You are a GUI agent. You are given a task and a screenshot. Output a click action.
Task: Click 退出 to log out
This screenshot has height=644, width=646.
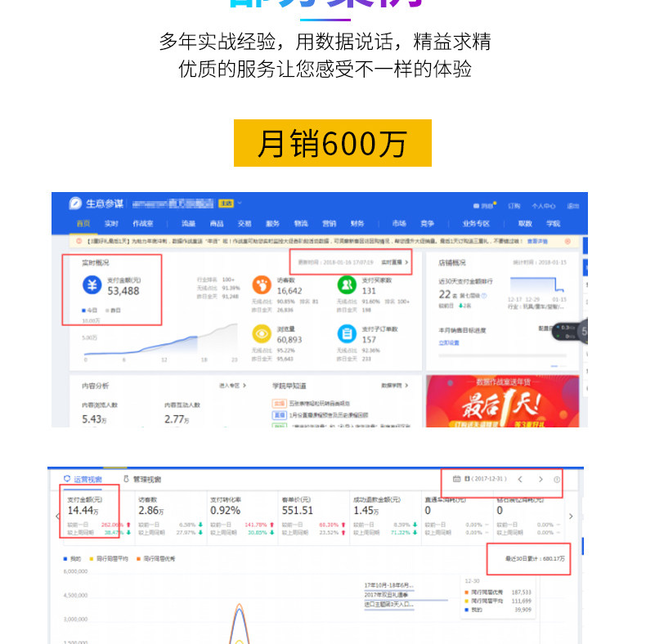(x=573, y=206)
